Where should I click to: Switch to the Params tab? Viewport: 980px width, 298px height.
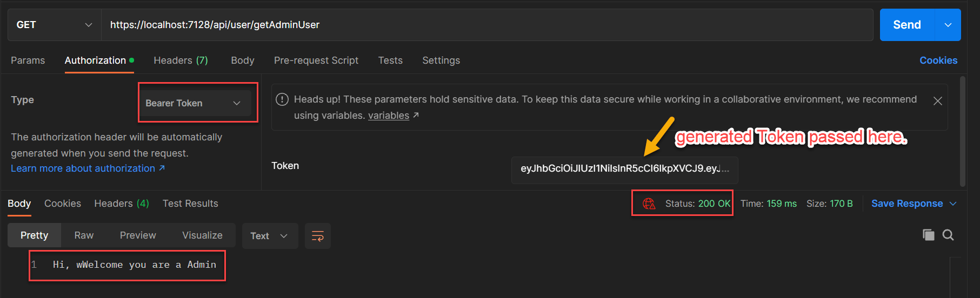point(28,60)
